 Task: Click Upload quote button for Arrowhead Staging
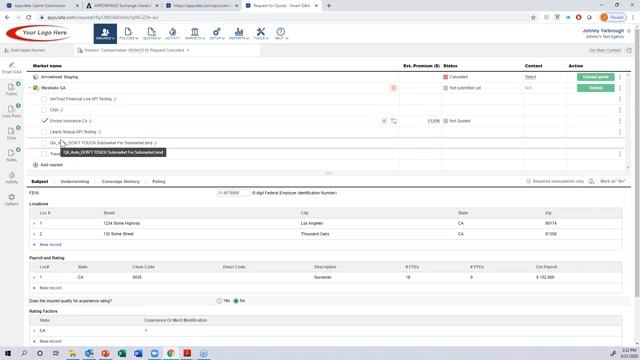(596, 77)
